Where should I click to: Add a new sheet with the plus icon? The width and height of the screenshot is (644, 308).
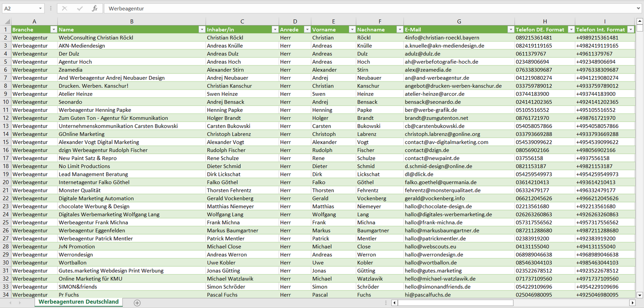[137, 303]
